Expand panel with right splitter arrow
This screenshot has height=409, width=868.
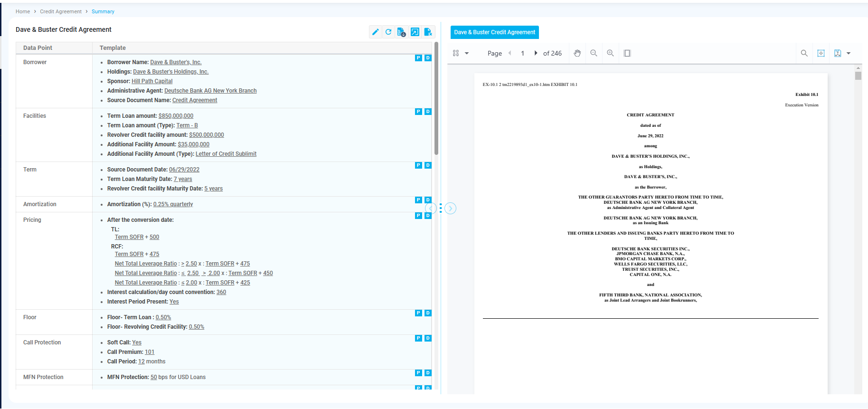[x=451, y=209]
